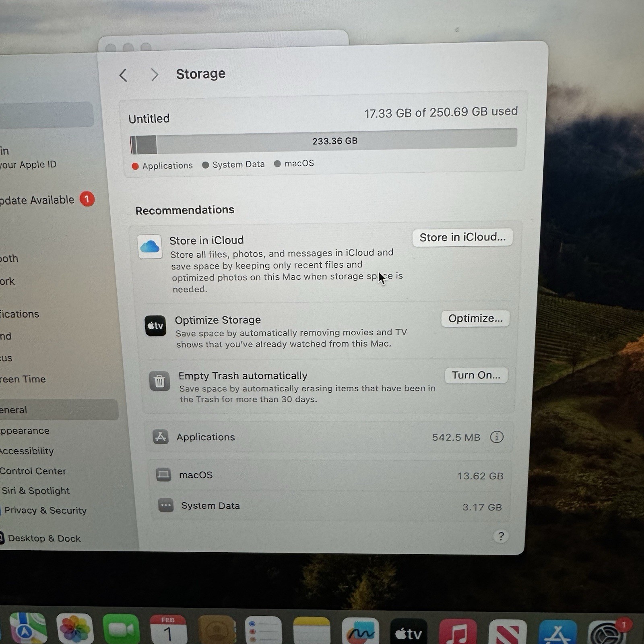
Task: Click the "Store in iCloud" recommendation title
Action: [206, 240]
